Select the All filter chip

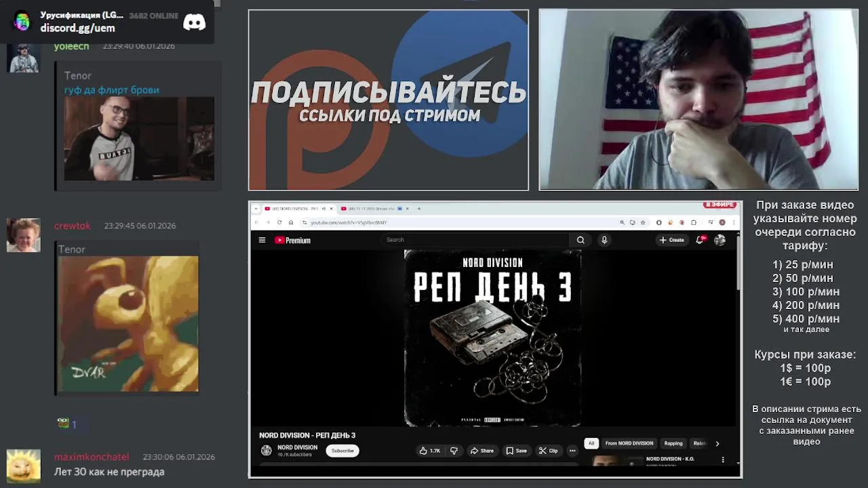(591, 443)
